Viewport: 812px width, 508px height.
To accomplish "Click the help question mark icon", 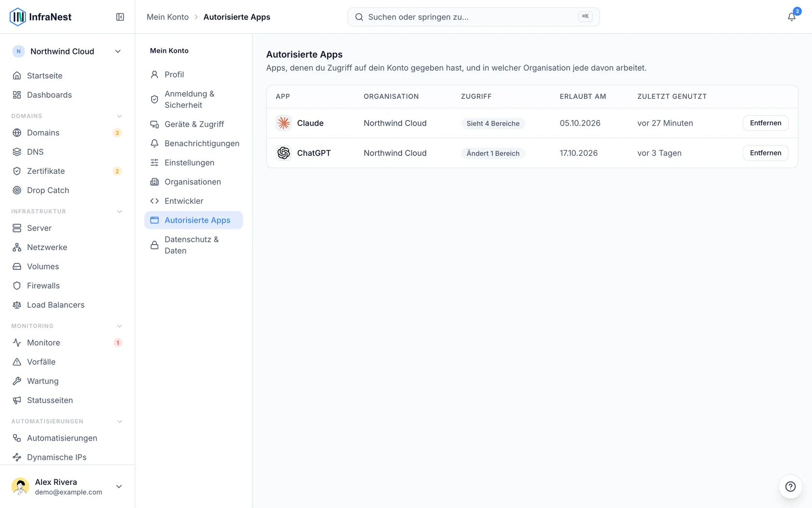I will point(790,486).
